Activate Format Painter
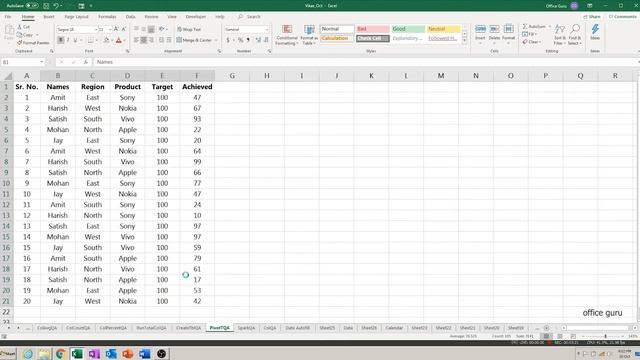The image size is (640, 360). pyautogui.click(x=33, y=42)
